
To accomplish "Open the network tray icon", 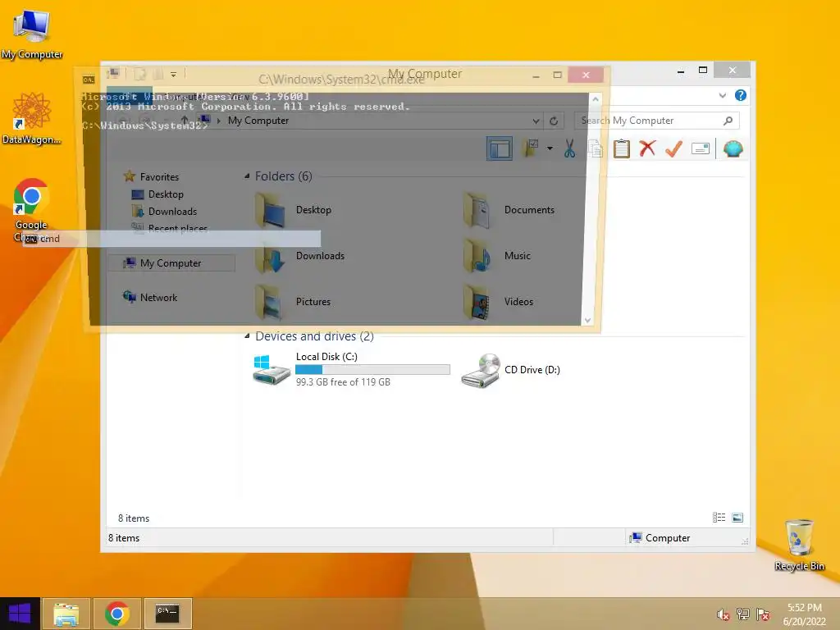I will 743,614.
